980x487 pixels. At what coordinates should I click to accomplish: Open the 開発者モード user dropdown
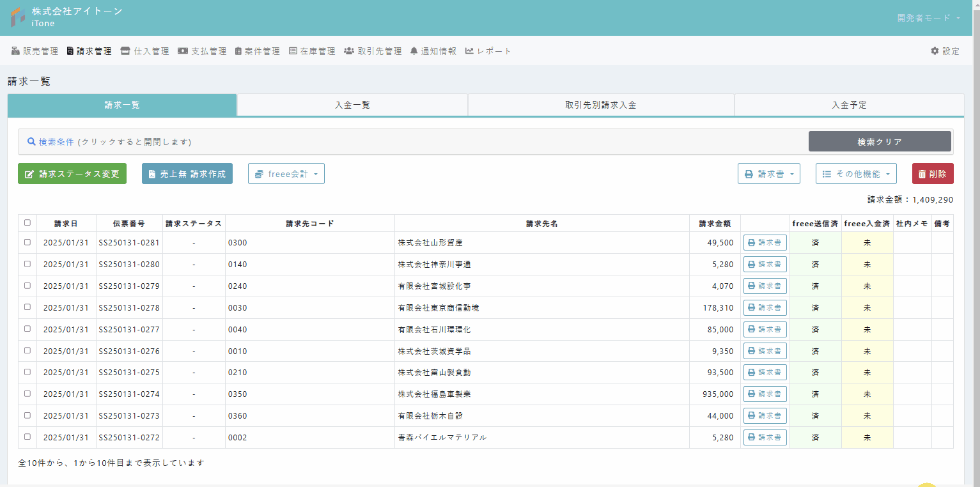point(928,18)
